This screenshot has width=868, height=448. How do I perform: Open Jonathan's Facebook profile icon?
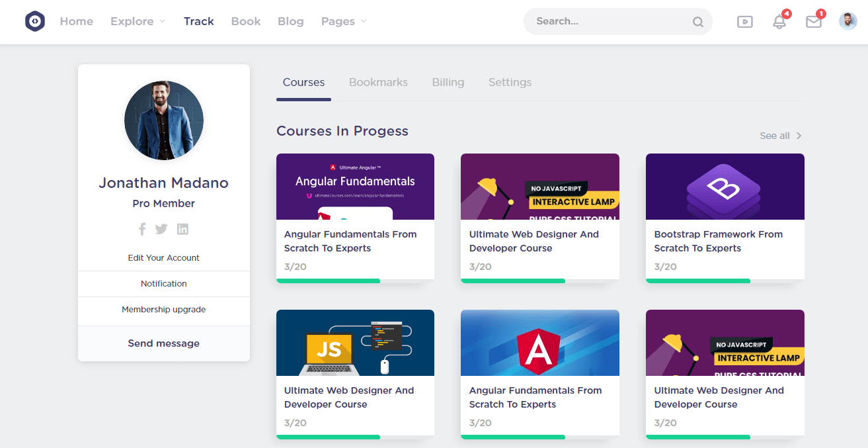pos(142,229)
